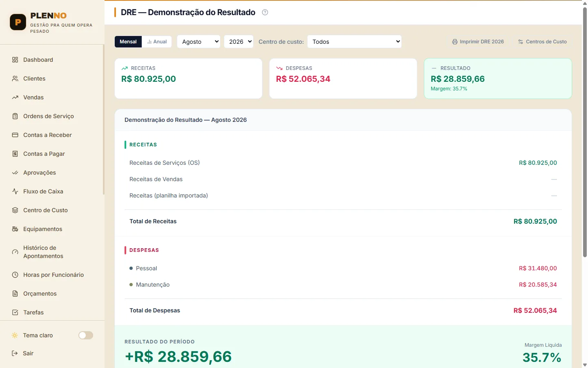This screenshot has width=588, height=368.
Task: Open the month dropdown showing Agosto
Action: click(x=198, y=42)
